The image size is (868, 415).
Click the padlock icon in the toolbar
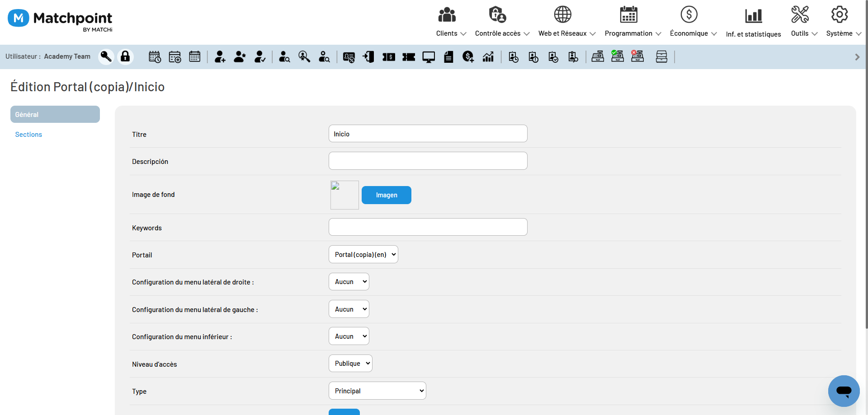click(x=125, y=56)
